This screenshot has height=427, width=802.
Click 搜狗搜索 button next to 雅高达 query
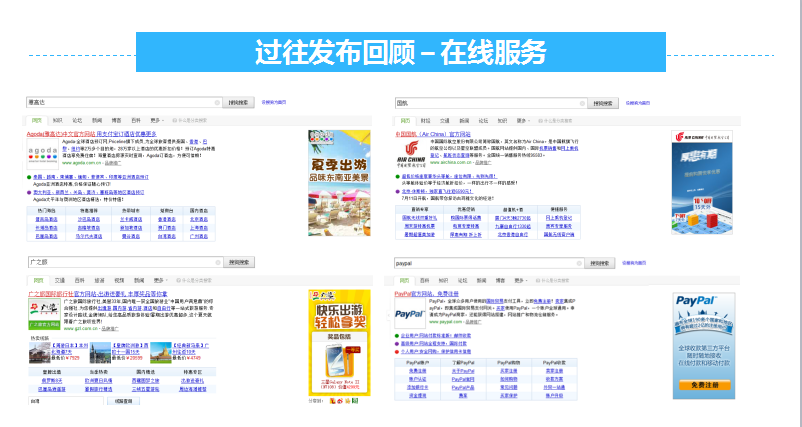pos(238,102)
